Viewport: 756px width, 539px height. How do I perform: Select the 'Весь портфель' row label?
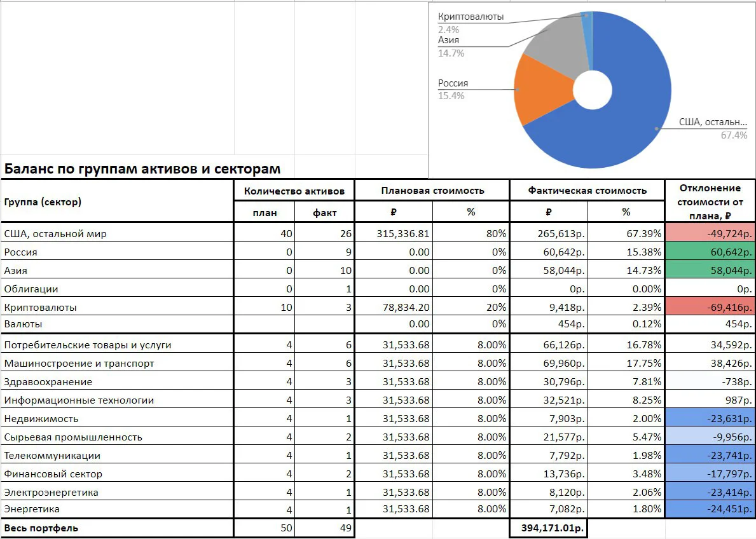tap(41, 528)
